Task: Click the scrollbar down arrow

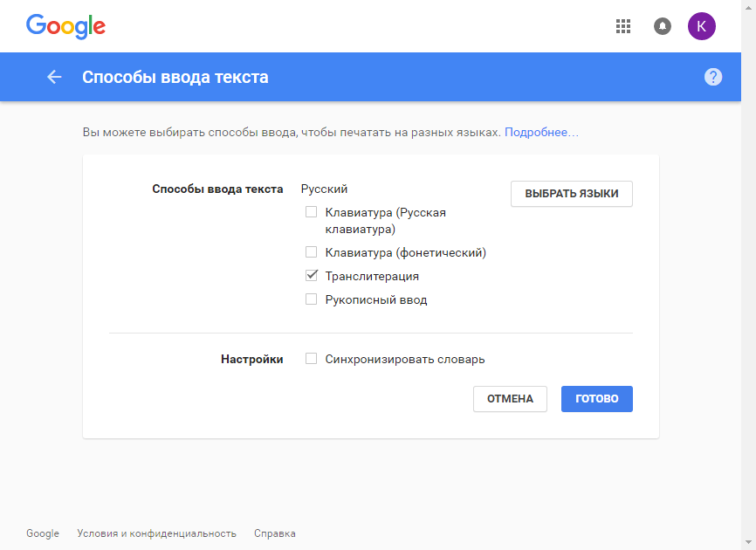Action: [x=748, y=543]
